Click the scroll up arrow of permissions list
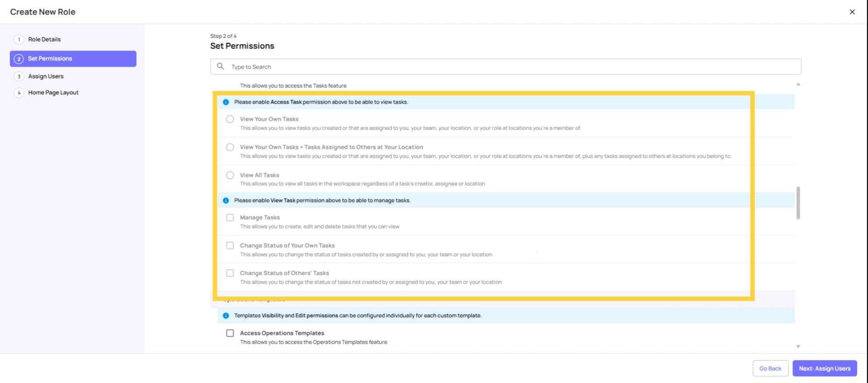 coord(798,84)
